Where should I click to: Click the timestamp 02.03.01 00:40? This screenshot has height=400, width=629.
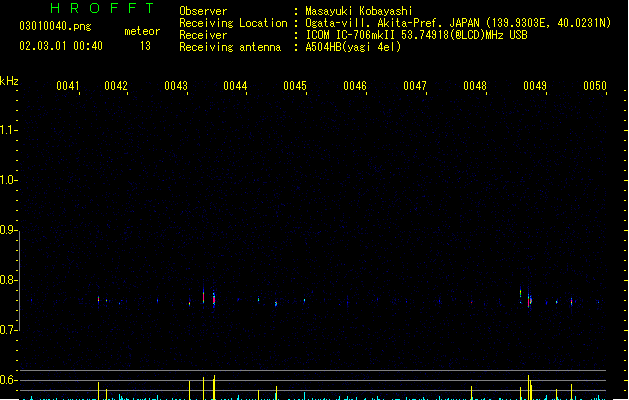(x=61, y=46)
